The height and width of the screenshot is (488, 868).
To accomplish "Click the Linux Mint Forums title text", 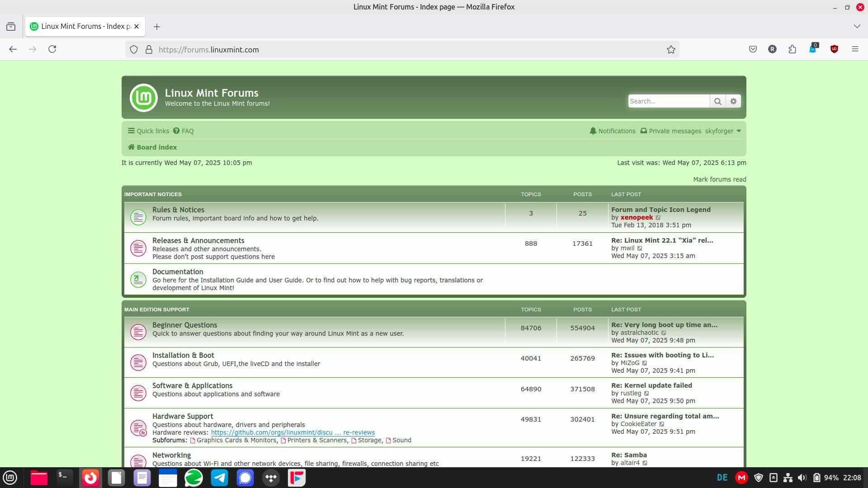I will tap(212, 93).
